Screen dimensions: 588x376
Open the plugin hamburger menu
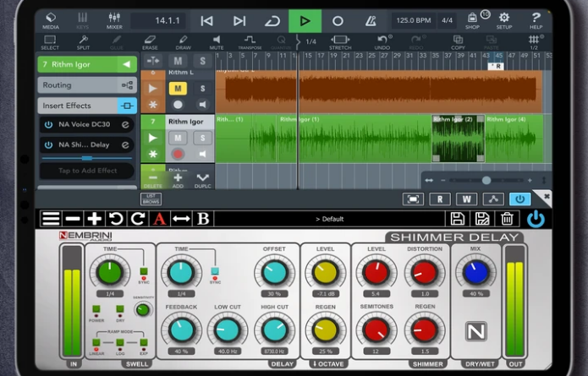pyautogui.click(x=51, y=219)
